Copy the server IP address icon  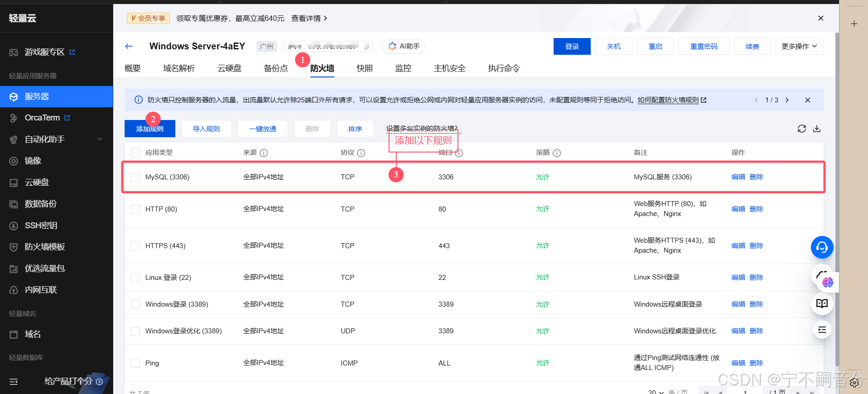point(367,46)
